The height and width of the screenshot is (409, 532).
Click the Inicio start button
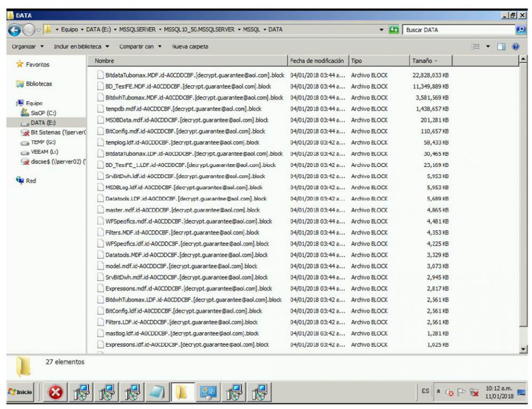point(21,392)
